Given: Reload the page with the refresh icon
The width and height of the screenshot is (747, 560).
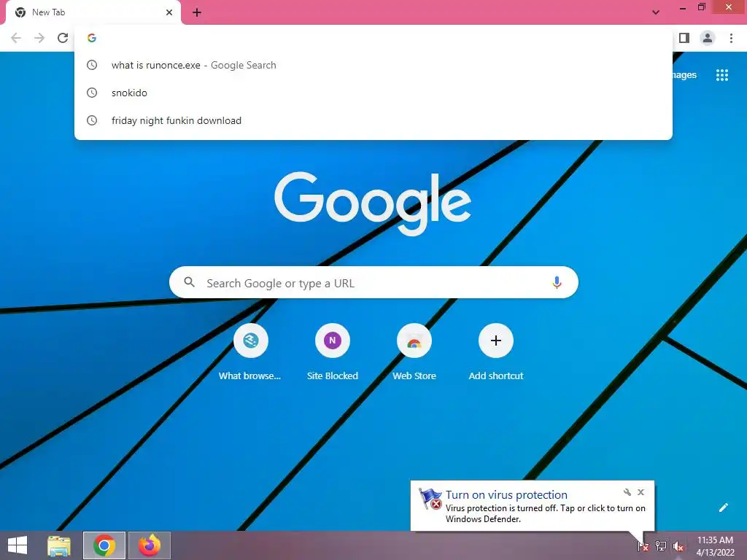Looking at the screenshot, I should [x=63, y=38].
